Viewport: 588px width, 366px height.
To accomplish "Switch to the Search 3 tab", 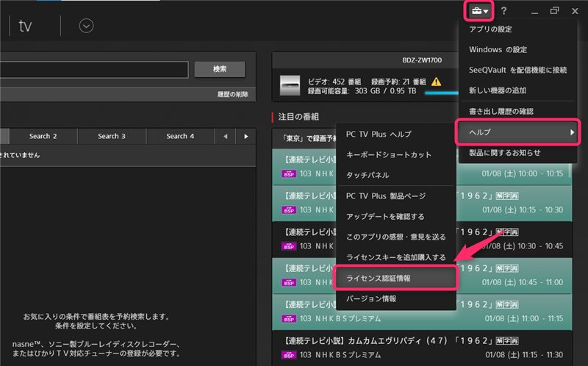I will click(112, 136).
